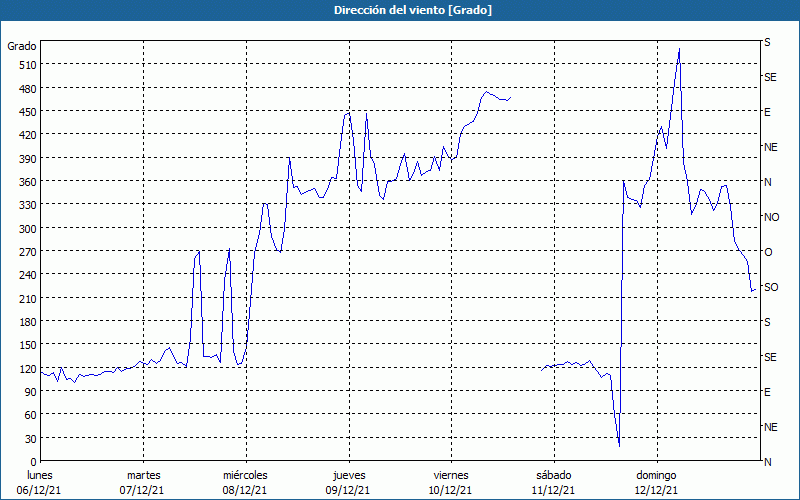Click the date 07/12/21
This screenshot has height=500, width=800.
142,490
